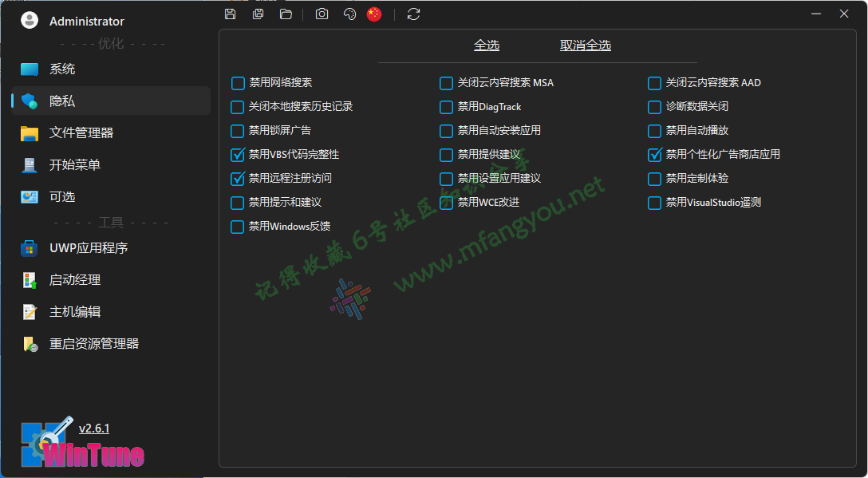Viewport: 868px width, 478px height.
Task: Open the v2.6.1 version link
Action: pos(94,429)
